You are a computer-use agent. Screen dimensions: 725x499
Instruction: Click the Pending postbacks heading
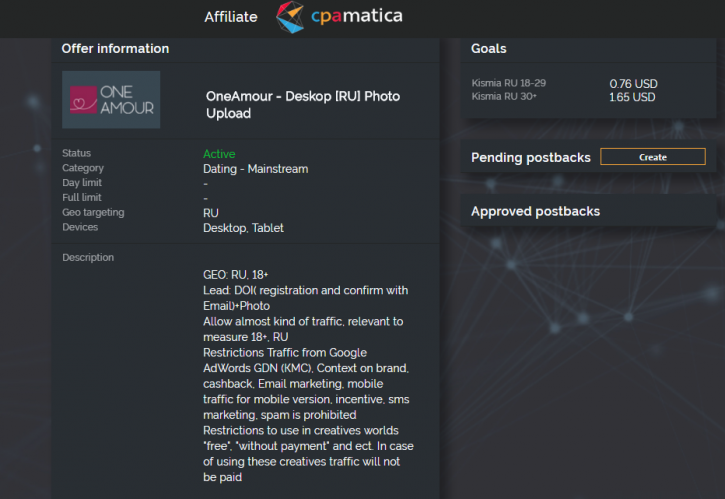[531, 158]
